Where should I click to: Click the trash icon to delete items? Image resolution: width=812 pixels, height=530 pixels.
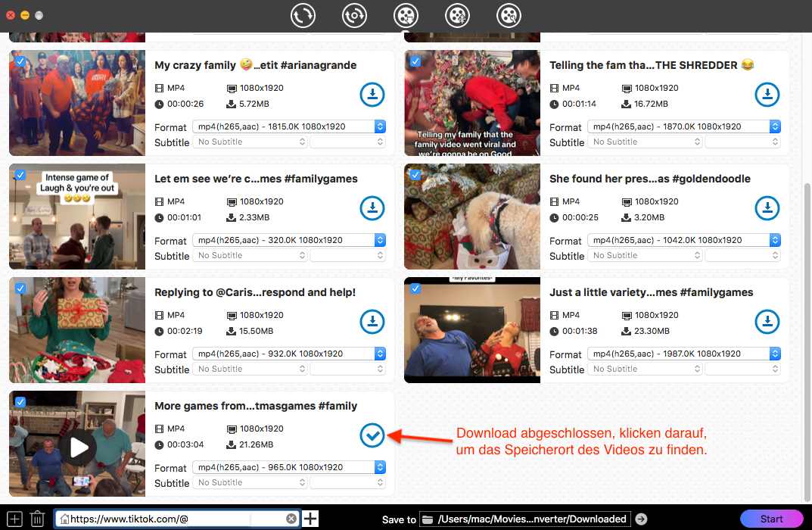[x=37, y=519]
